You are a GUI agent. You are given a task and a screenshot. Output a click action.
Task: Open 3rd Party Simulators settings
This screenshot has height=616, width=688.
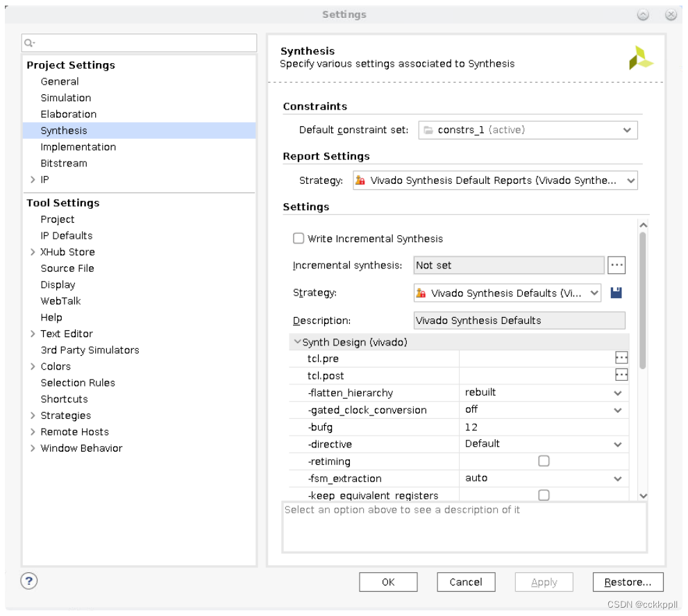(90, 350)
